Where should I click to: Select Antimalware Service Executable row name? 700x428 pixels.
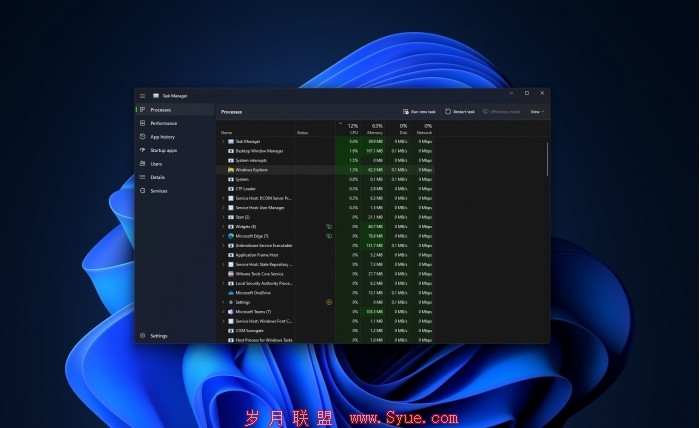[x=264, y=246]
